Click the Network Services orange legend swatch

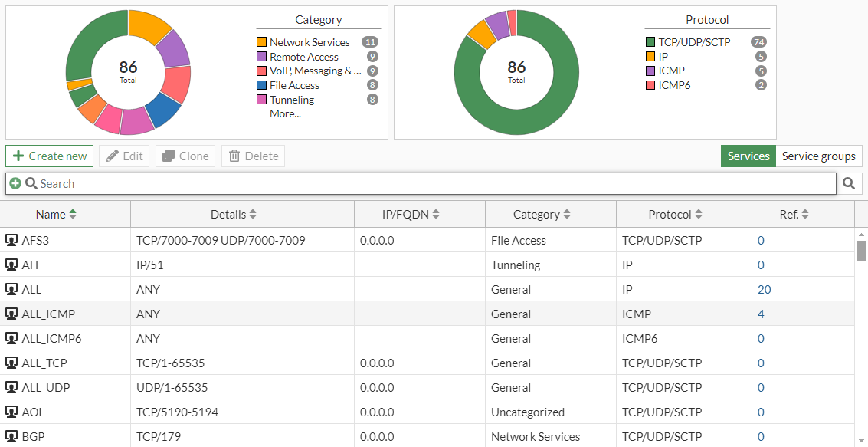click(x=261, y=42)
